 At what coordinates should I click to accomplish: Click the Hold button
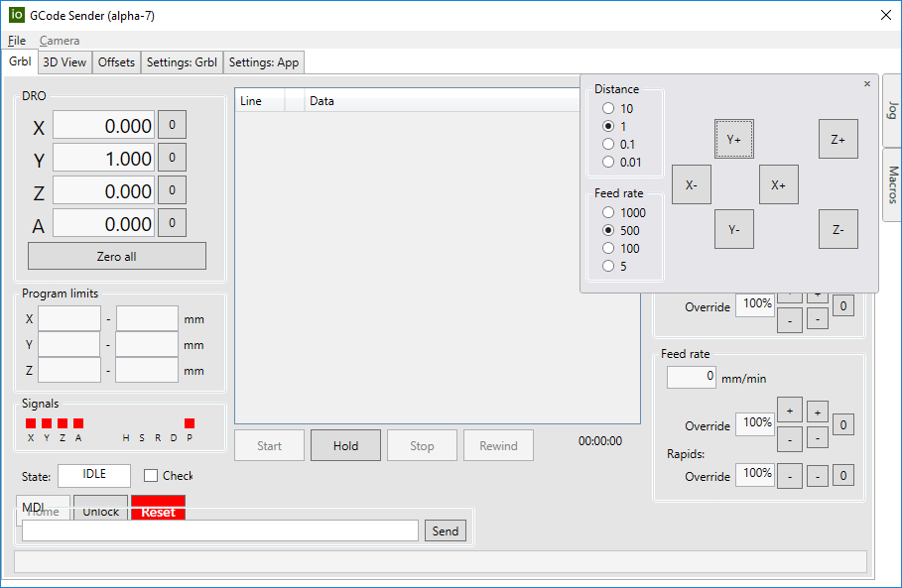point(345,446)
